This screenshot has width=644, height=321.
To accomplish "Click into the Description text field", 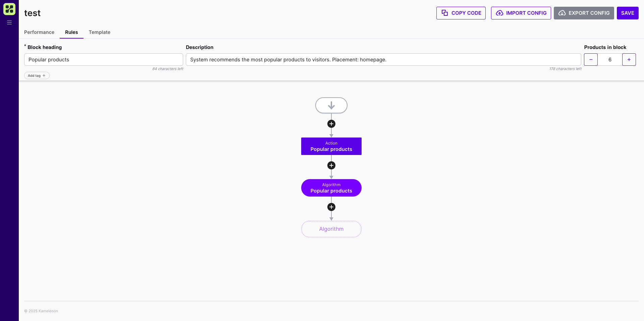I will [383, 60].
